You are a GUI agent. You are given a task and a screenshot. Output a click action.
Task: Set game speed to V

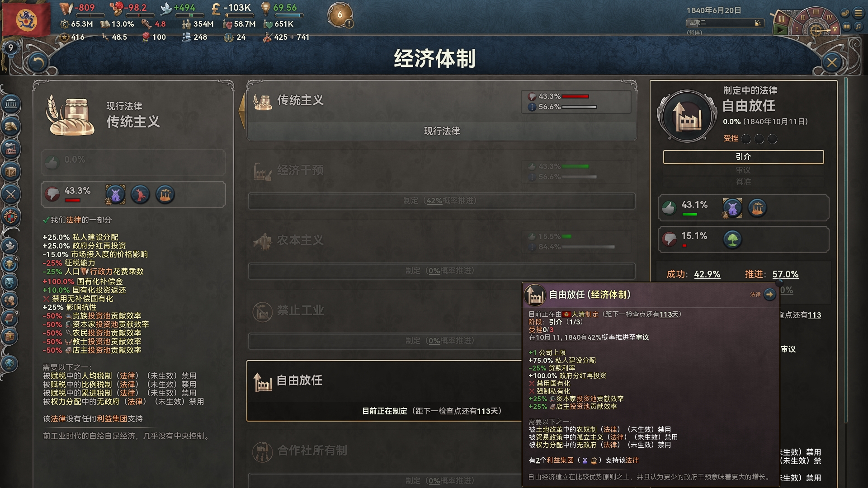click(x=835, y=28)
